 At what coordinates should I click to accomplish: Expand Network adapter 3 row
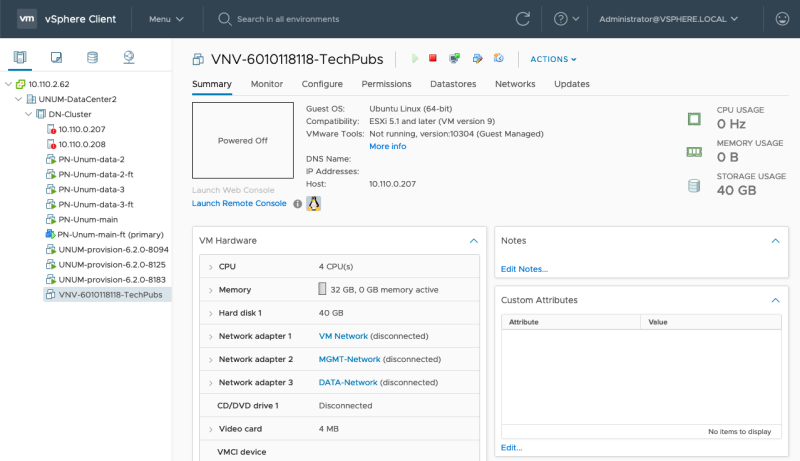pos(211,383)
